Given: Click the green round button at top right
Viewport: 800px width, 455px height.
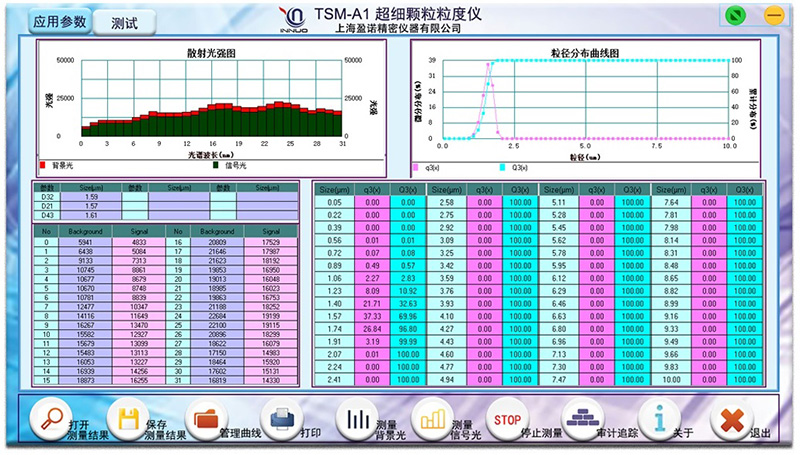Looking at the screenshot, I should 735,16.
